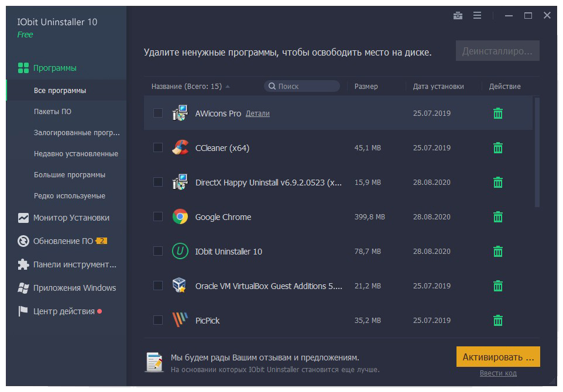Click the Поиск search field
The image size is (563, 392).
302,86
